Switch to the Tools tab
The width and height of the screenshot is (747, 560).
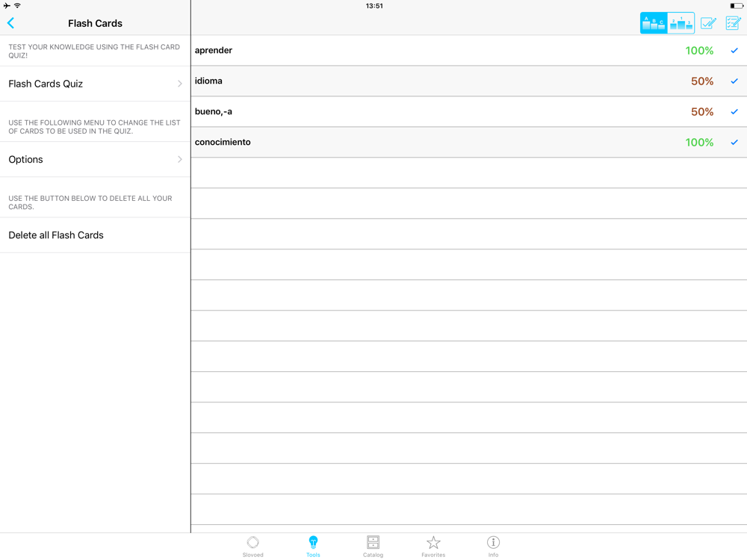coord(313,547)
